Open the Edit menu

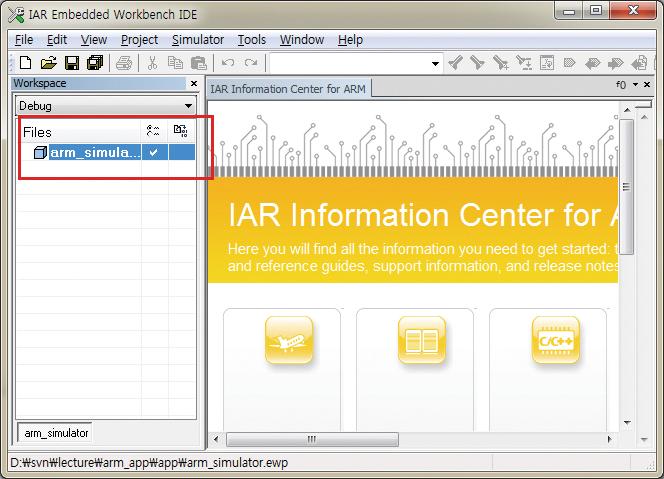[x=57, y=40]
